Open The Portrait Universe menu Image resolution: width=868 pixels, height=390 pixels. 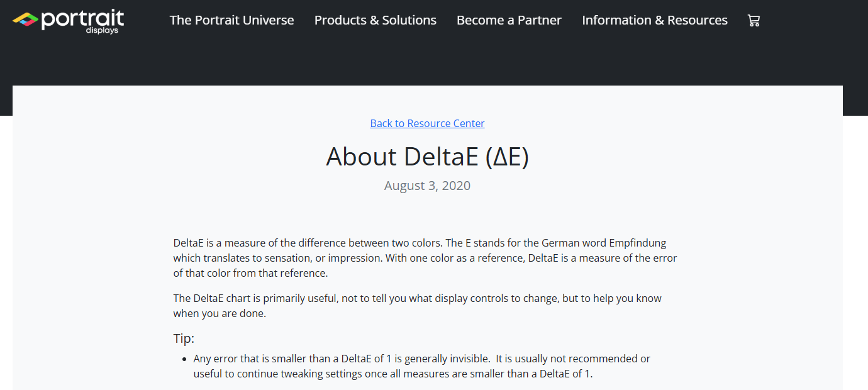click(231, 20)
